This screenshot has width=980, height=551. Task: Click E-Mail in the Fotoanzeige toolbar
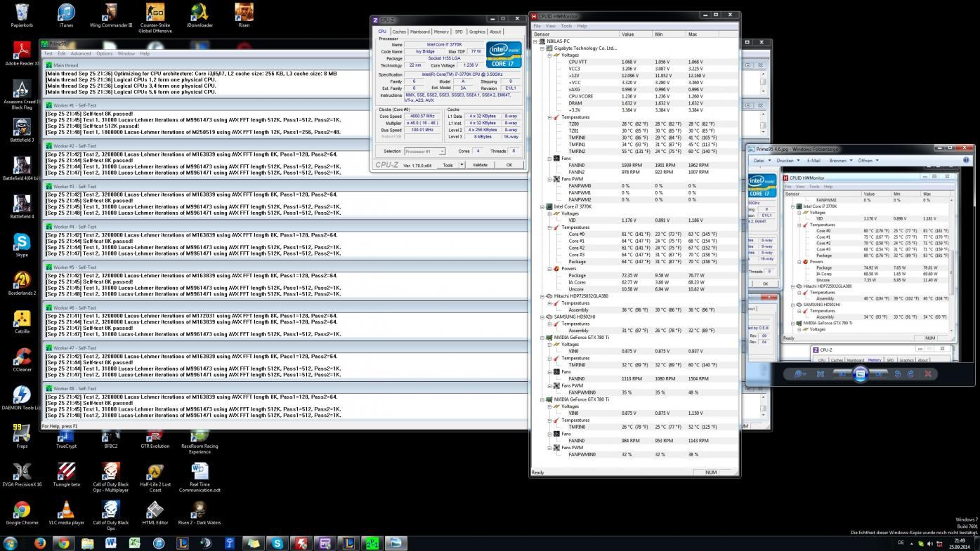pyautogui.click(x=814, y=160)
